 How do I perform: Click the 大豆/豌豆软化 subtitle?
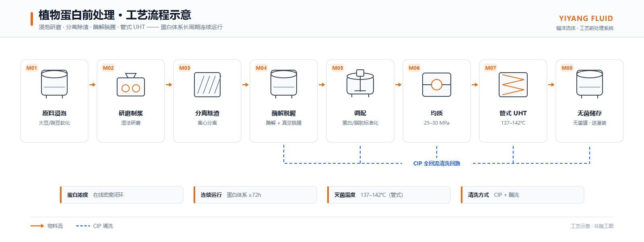click(x=54, y=123)
